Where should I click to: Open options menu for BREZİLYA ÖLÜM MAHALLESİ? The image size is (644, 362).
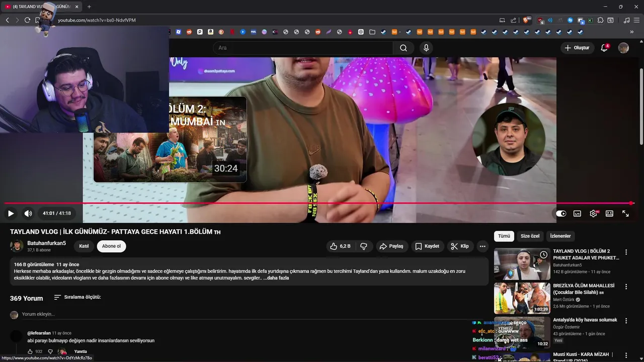pyautogui.click(x=626, y=287)
